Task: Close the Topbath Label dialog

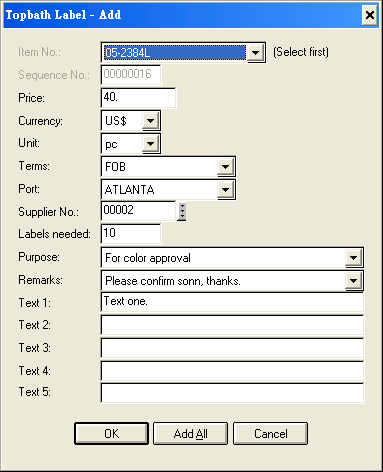Action: [x=370, y=15]
